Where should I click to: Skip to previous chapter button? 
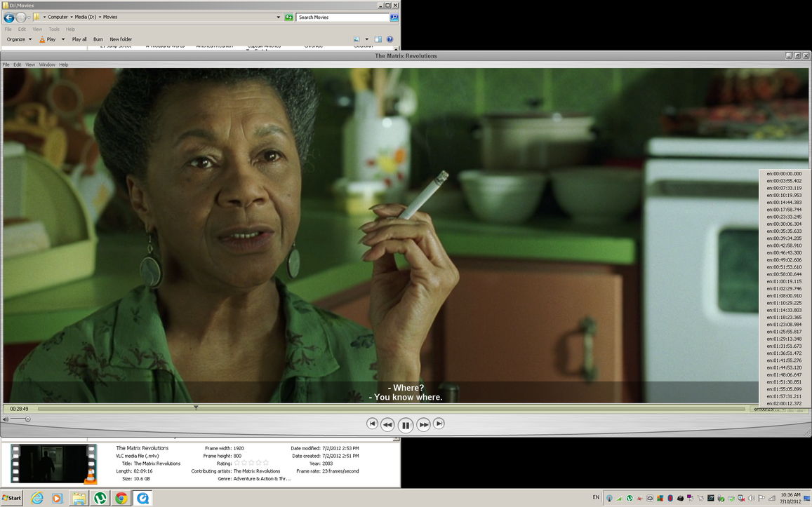tap(372, 424)
